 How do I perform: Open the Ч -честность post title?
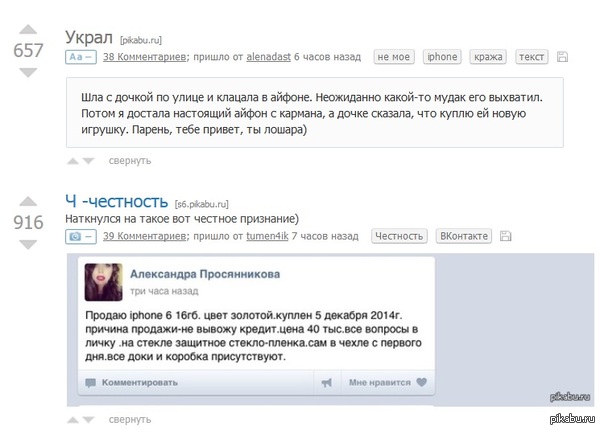point(116,201)
